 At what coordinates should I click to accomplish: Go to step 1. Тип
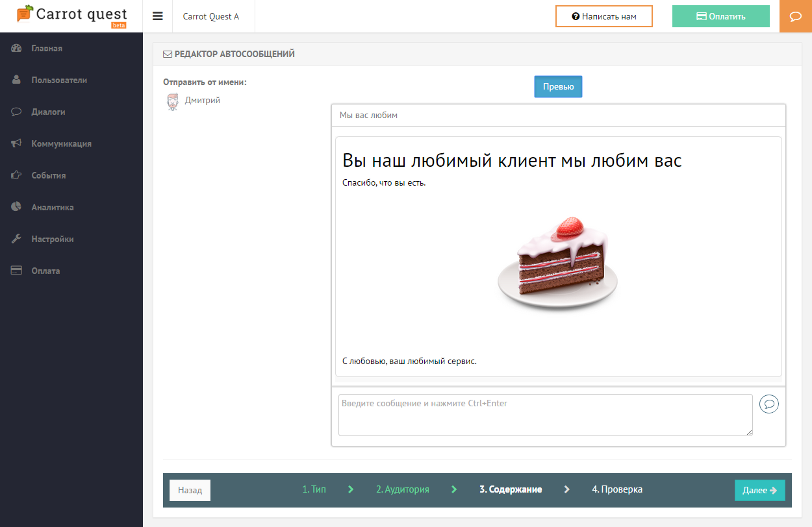pos(314,489)
